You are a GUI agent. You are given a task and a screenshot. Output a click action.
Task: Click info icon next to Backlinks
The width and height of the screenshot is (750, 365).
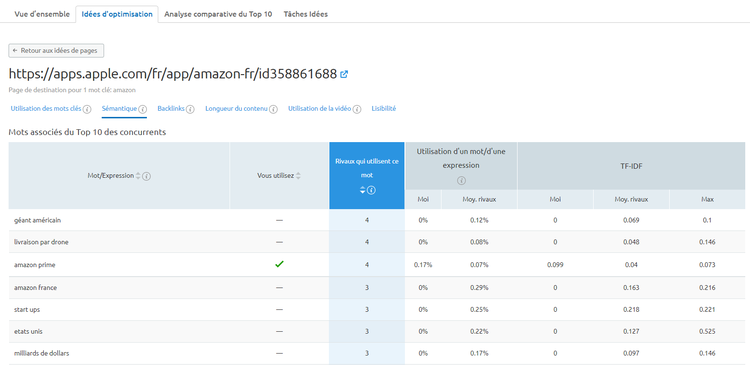[x=190, y=109]
